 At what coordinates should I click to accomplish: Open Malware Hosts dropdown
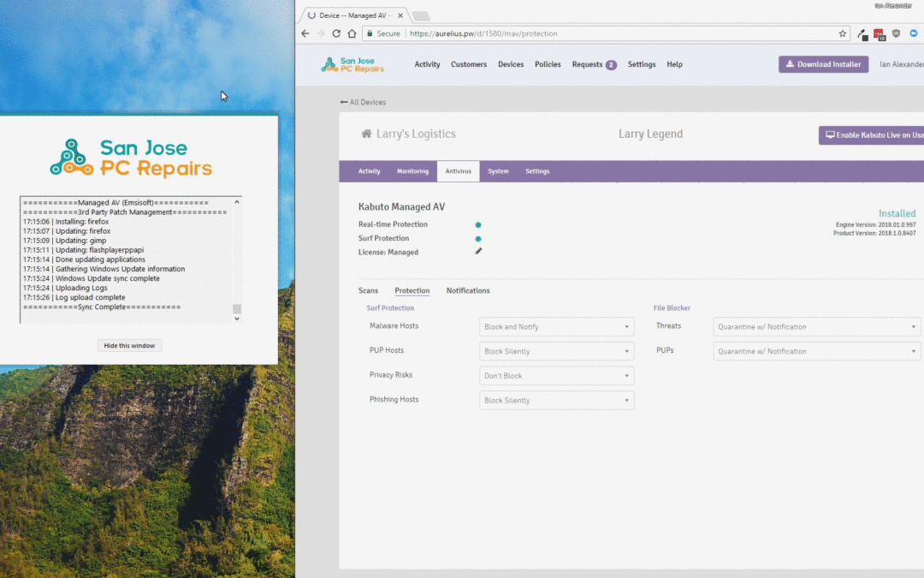(556, 327)
